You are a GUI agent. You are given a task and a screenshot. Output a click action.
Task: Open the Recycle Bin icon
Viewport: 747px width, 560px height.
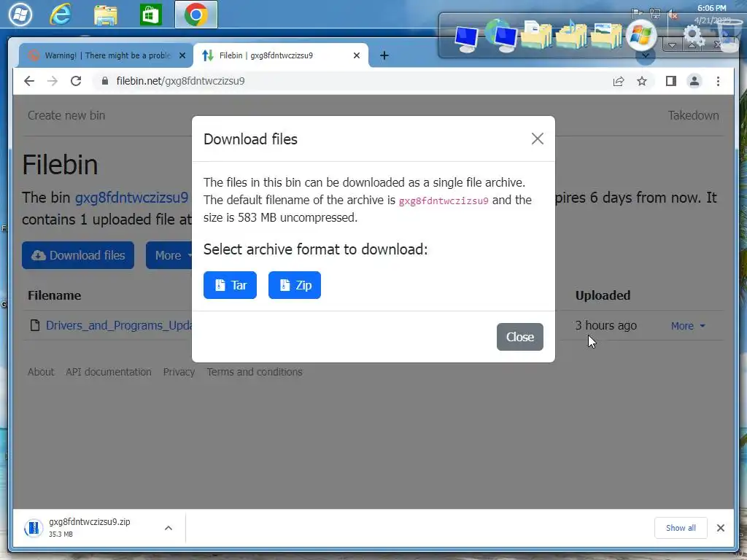[729, 35]
